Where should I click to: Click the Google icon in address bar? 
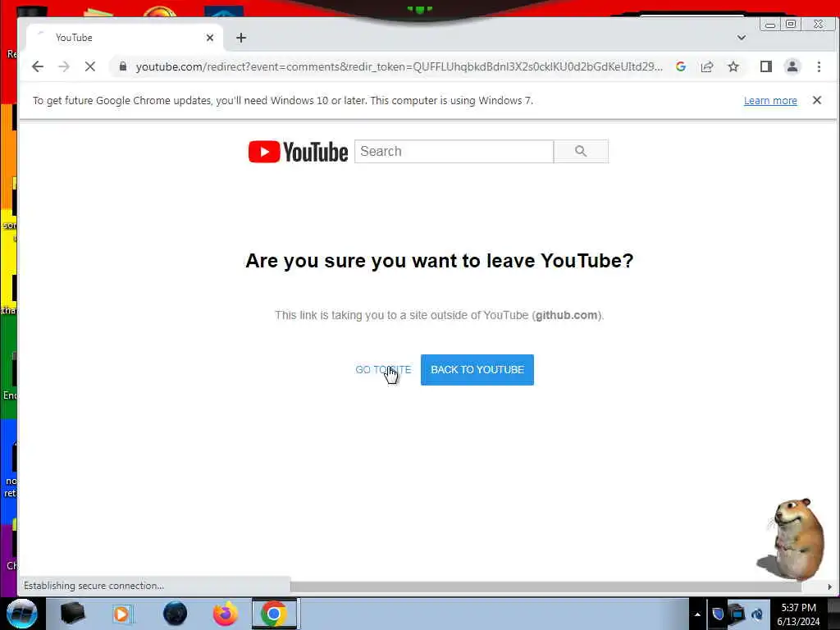click(x=681, y=66)
